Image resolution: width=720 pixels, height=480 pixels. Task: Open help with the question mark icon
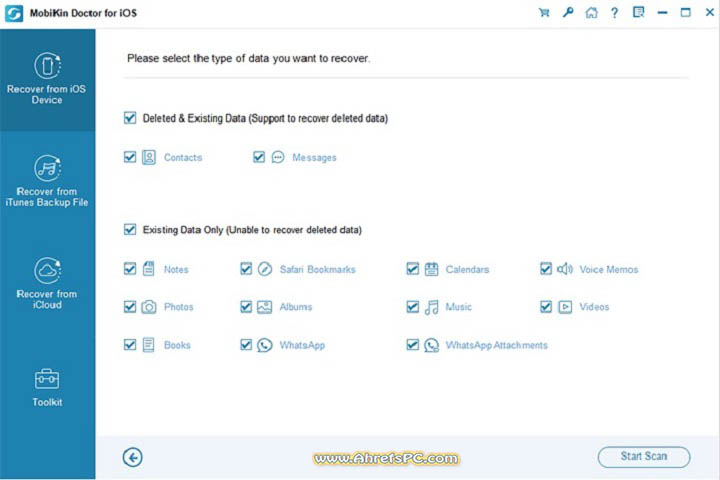point(614,12)
